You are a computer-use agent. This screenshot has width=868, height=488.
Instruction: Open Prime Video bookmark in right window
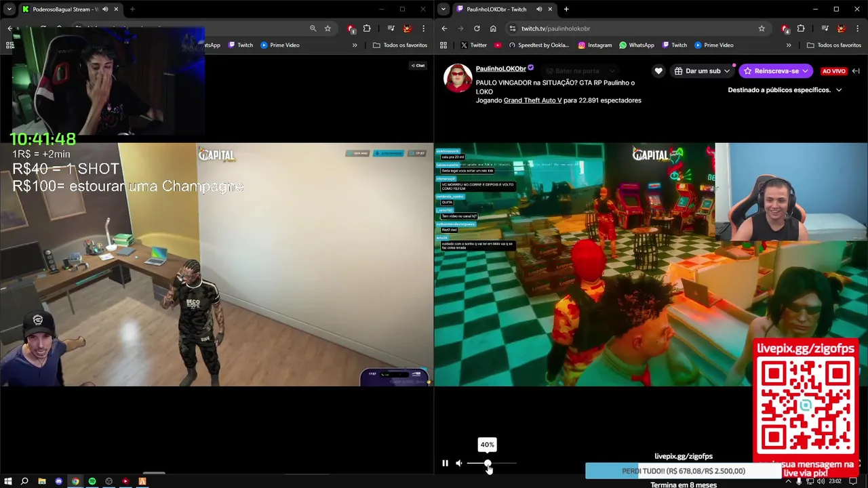[x=713, y=45]
